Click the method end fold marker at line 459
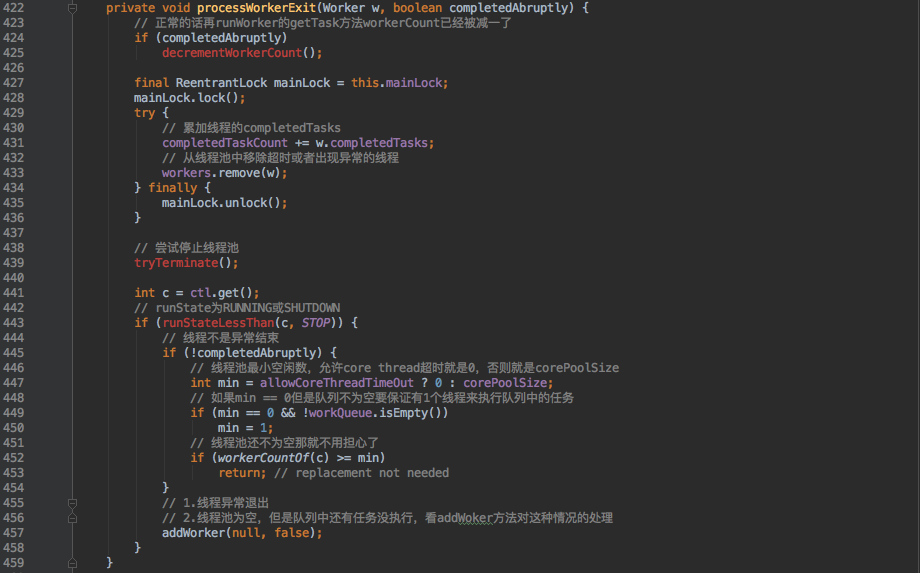 tap(72, 563)
